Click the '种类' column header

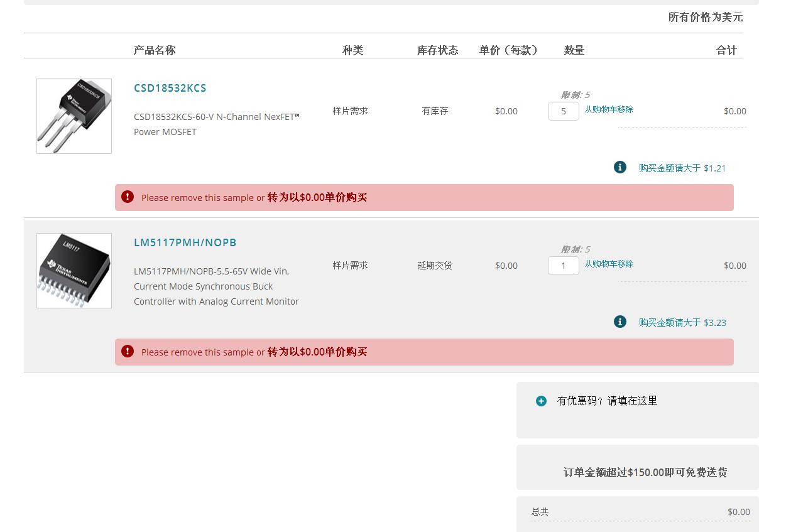(353, 50)
